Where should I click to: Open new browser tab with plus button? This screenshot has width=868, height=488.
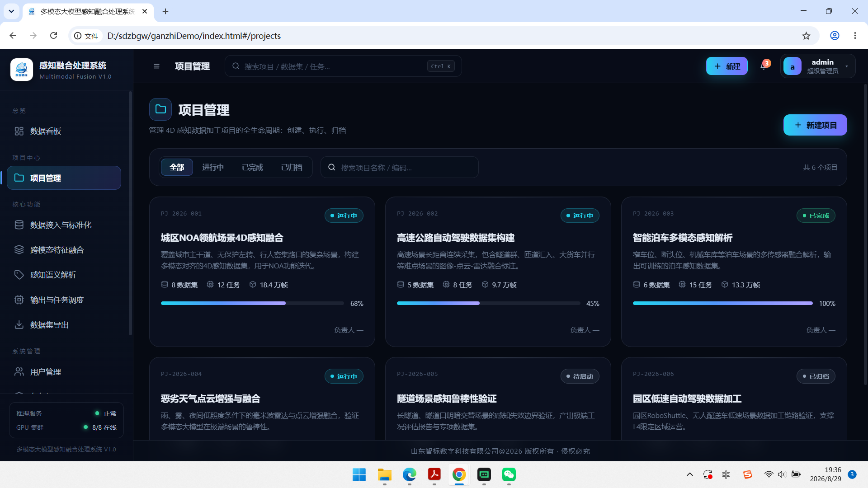(165, 11)
